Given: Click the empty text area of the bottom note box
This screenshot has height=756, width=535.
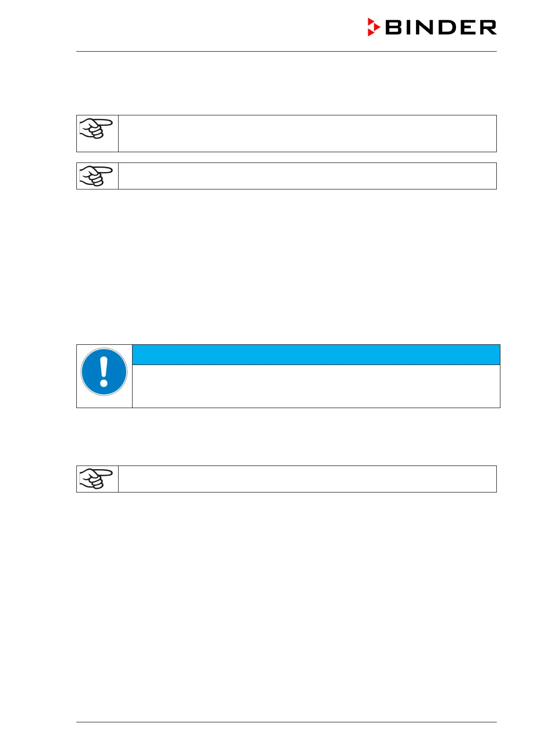Looking at the screenshot, I should tap(307, 479).
